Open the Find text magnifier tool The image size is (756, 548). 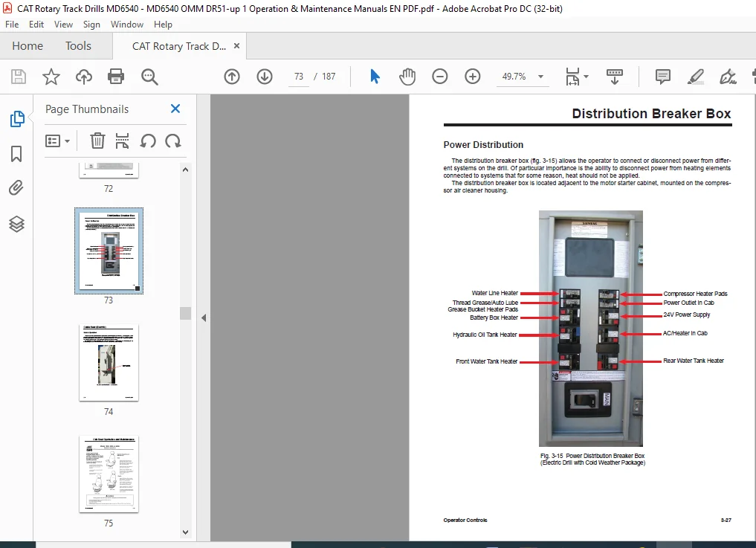149,77
